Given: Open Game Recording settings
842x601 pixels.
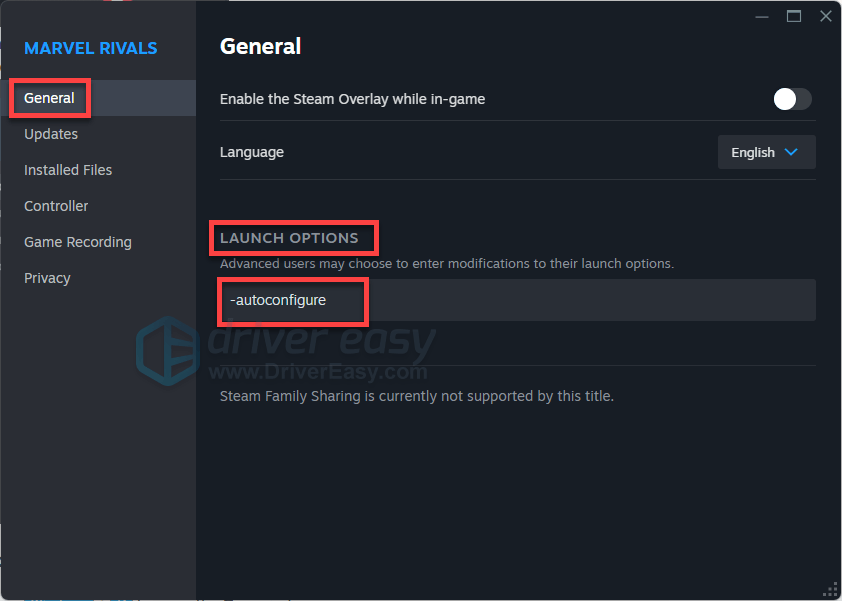Looking at the screenshot, I should pos(78,242).
